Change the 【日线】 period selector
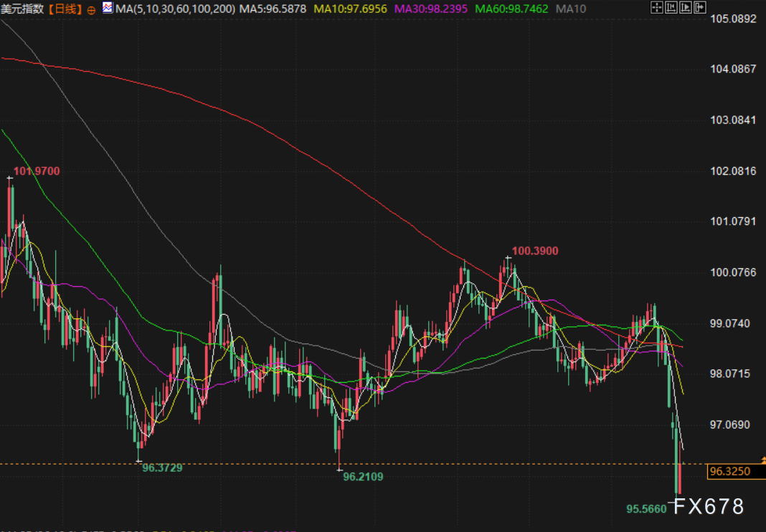Image resolution: width=766 pixels, height=532 pixels. [65, 9]
